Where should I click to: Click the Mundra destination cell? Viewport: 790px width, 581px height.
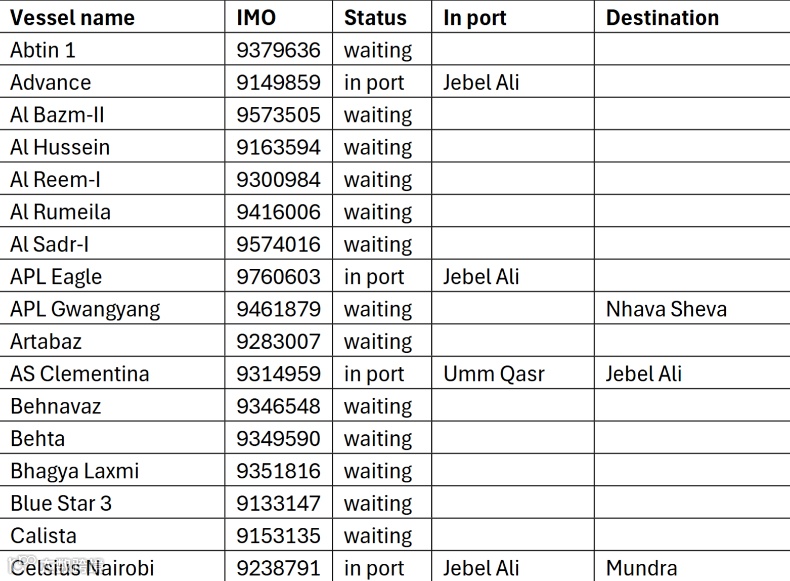coord(641,568)
